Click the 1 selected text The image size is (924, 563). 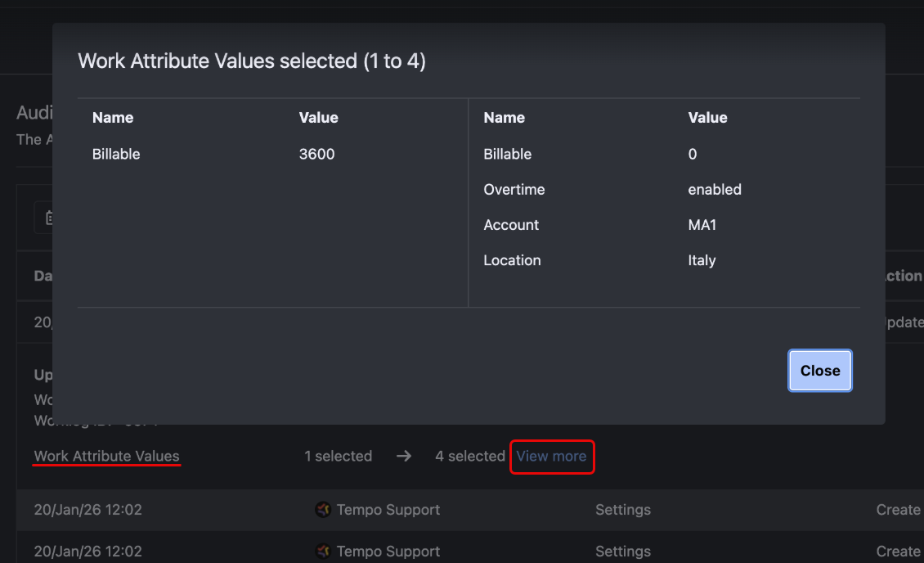(x=338, y=457)
